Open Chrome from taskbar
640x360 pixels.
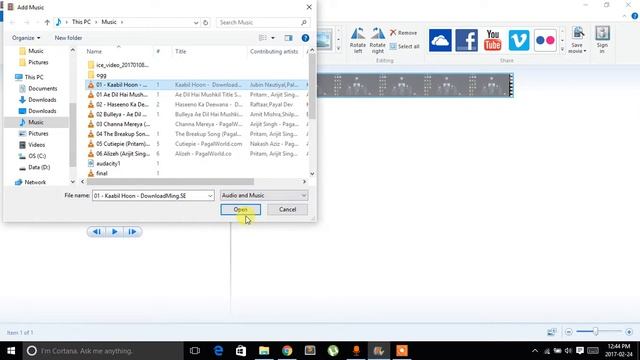pos(287,351)
